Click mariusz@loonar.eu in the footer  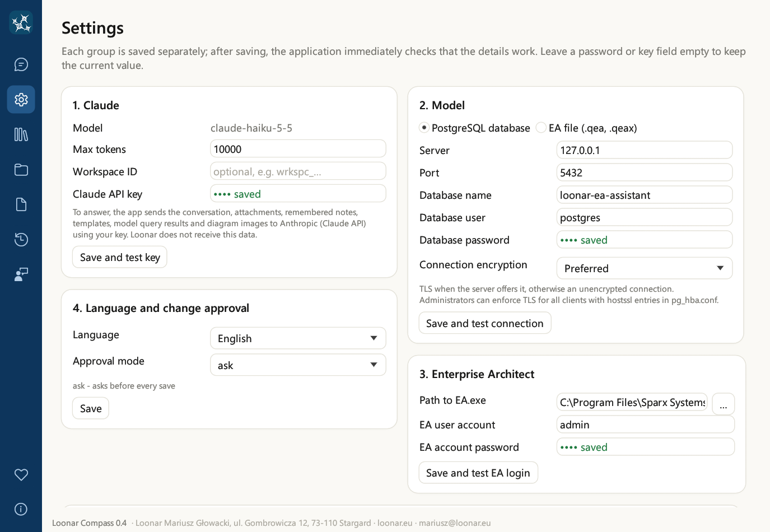[x=455, y=523]
